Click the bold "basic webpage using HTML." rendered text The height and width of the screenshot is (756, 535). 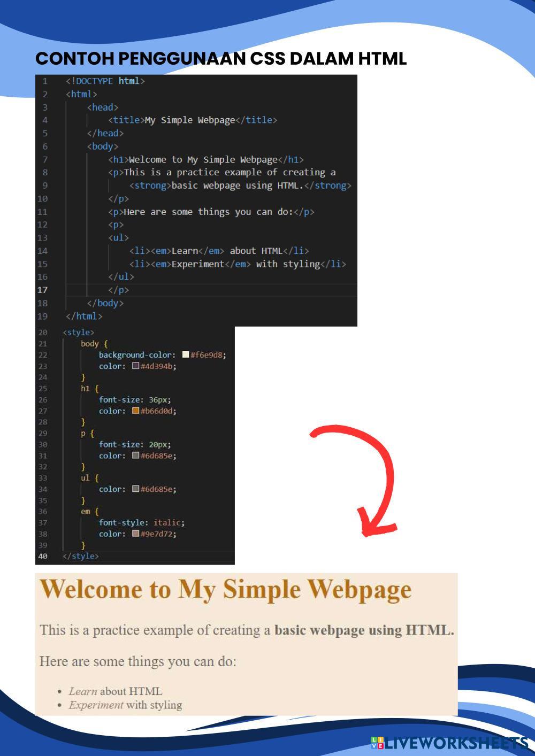click(364, 630)
